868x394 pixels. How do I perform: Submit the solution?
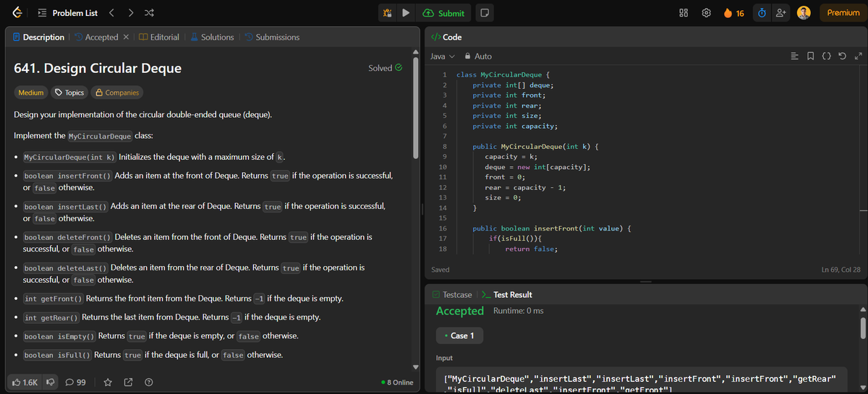coord(445,13)
